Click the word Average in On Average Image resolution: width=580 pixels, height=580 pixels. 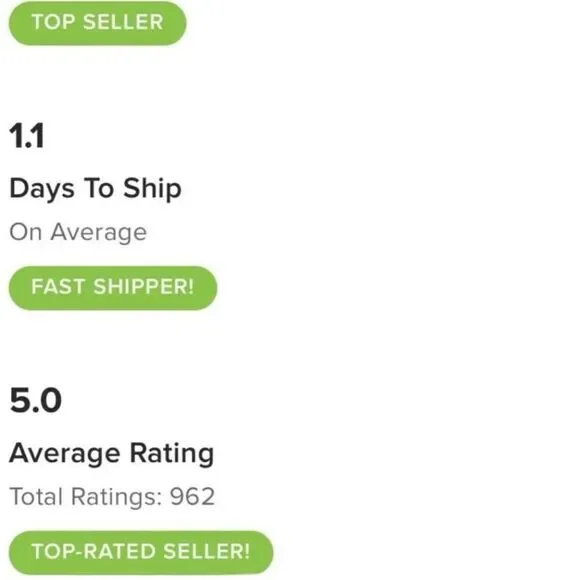point(99,233)
